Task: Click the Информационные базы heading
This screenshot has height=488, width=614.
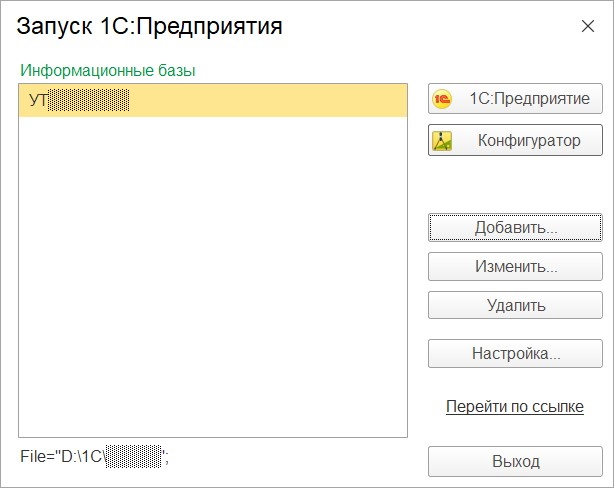Action: [x=108, y=71]
